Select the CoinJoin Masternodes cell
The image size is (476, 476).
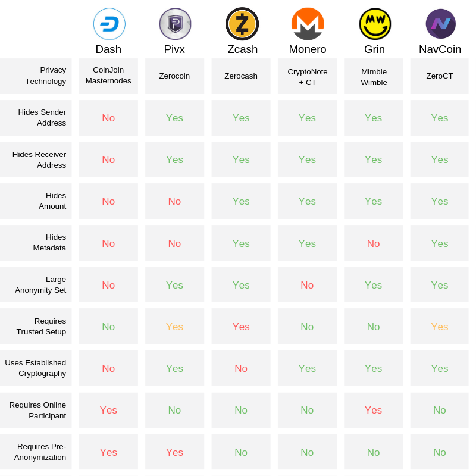[108, 76]
